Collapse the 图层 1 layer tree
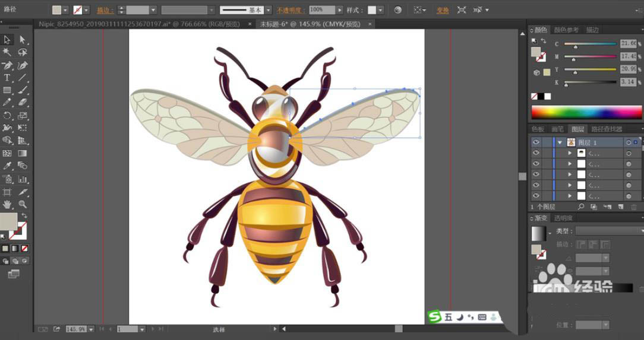644x340 pixels. coord(560,142)
